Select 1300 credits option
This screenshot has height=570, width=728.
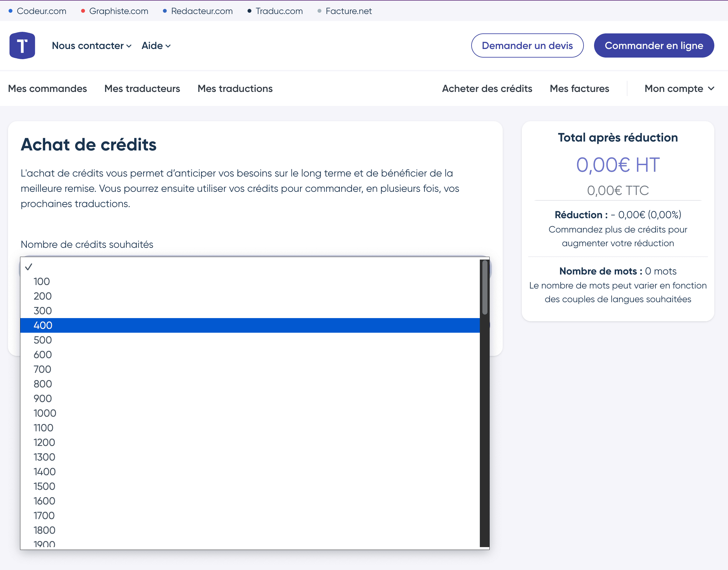pyautogui.click(x=250, y=457)
